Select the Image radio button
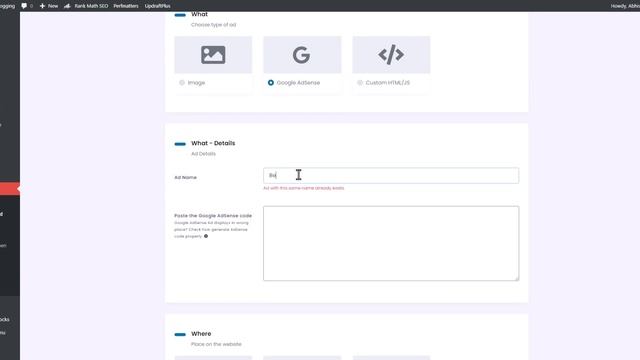The height and width of the screenshot is (360, 640). (182, 82)
